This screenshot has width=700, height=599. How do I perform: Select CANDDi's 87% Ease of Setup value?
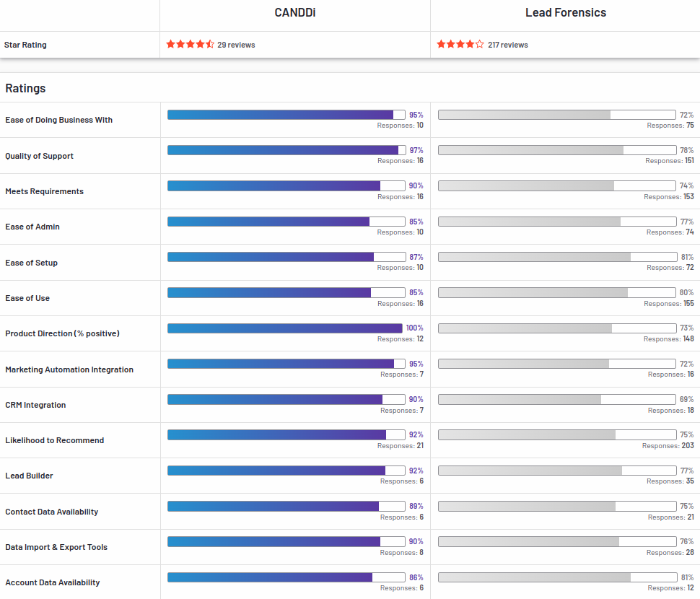coord(416,257)
